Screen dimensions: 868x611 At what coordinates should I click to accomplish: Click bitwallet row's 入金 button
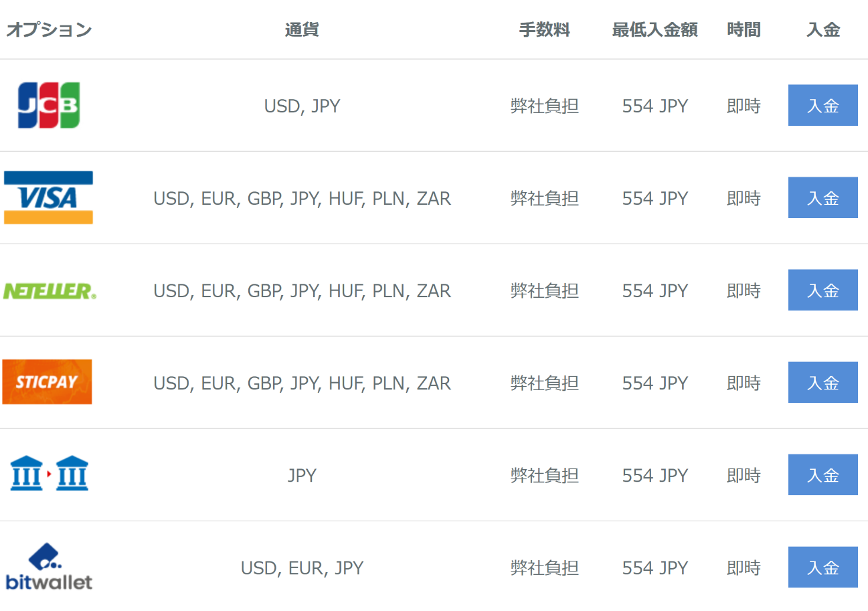point(822,567)
